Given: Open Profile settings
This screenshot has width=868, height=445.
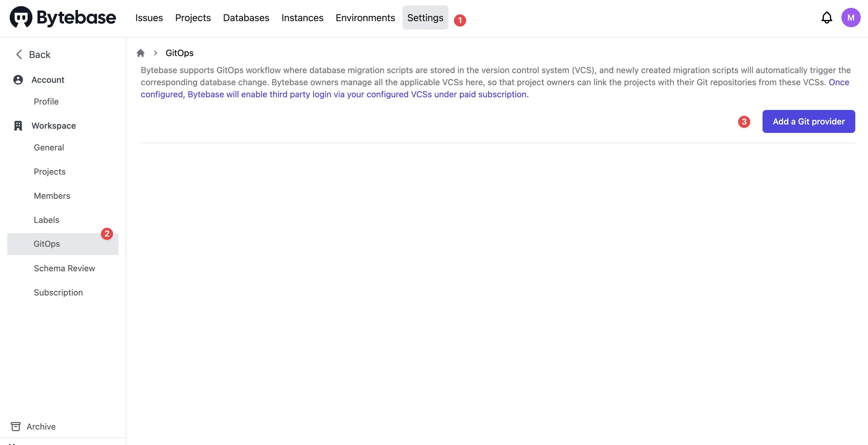Looking at the screenshot, I should (46, 102).
